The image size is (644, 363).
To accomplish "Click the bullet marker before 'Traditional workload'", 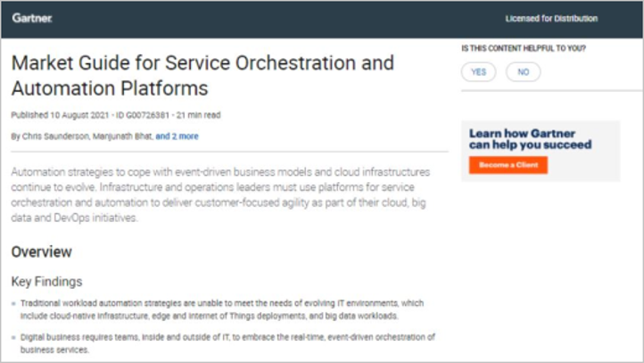I will coord(13,304).
